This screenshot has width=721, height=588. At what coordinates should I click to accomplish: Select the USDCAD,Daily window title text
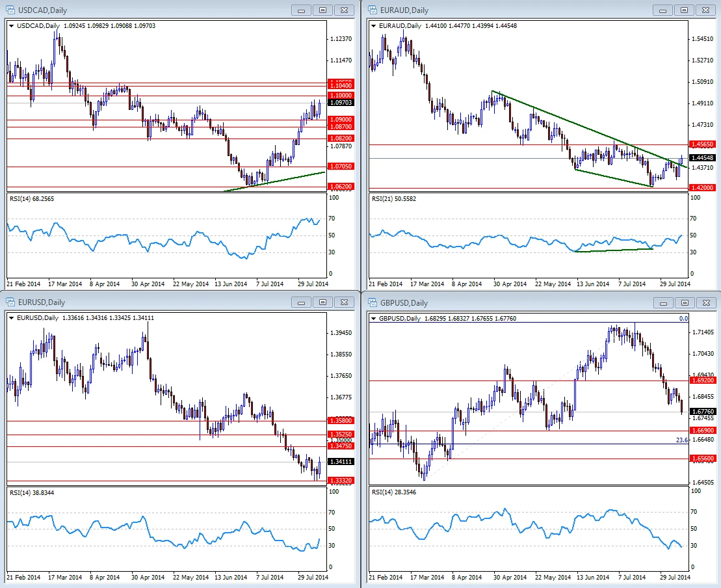[x=42, y=10]
